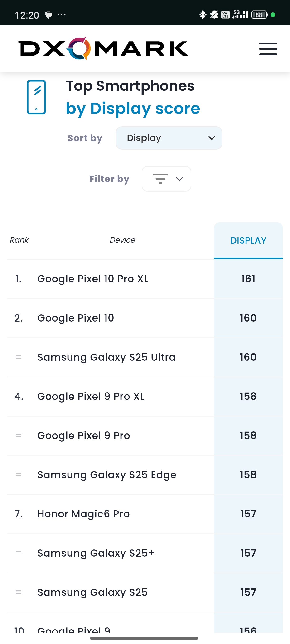Screen dimensions: 290x644
Task: Open Honor Magic6 Pro entry
Action: [x=84, y=514]
